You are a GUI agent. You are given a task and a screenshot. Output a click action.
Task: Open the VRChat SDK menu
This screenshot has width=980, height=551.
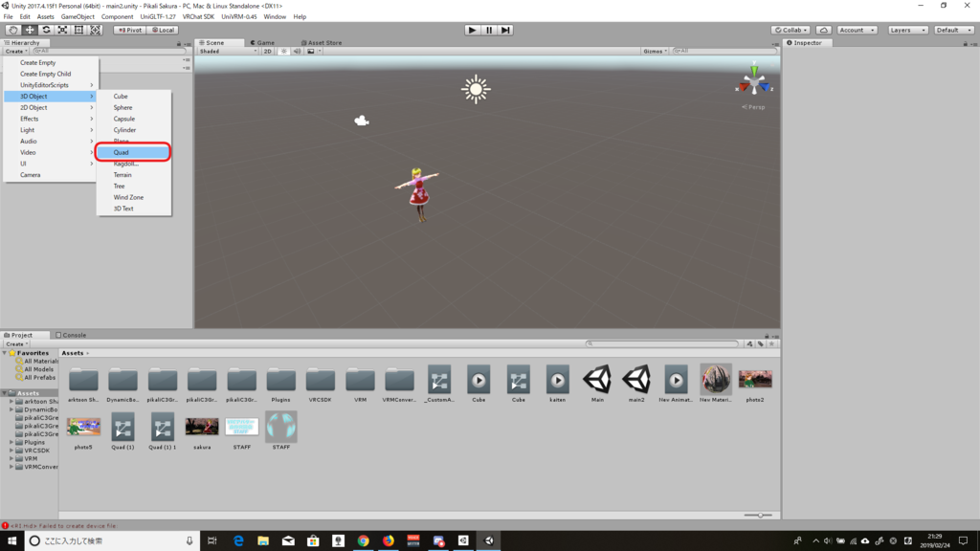[x=198, y=17]
